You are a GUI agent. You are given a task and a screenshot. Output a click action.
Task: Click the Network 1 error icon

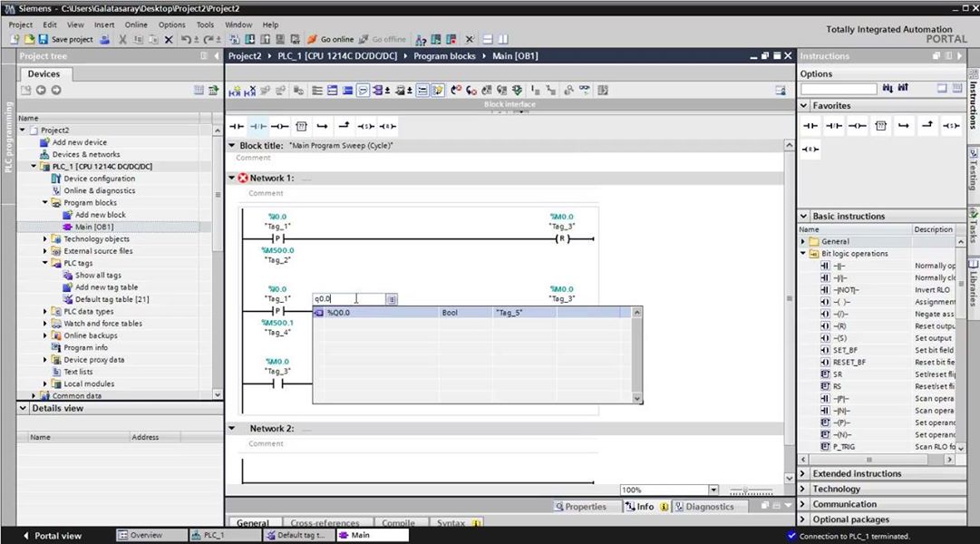242,179
